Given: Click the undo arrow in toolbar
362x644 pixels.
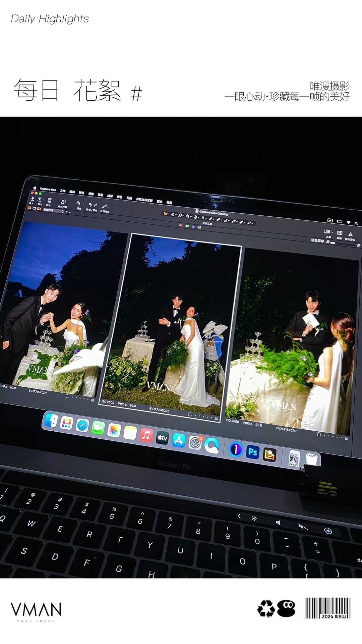Looking at the screenshot, I should pyautogui.click(x=90, y=205).
